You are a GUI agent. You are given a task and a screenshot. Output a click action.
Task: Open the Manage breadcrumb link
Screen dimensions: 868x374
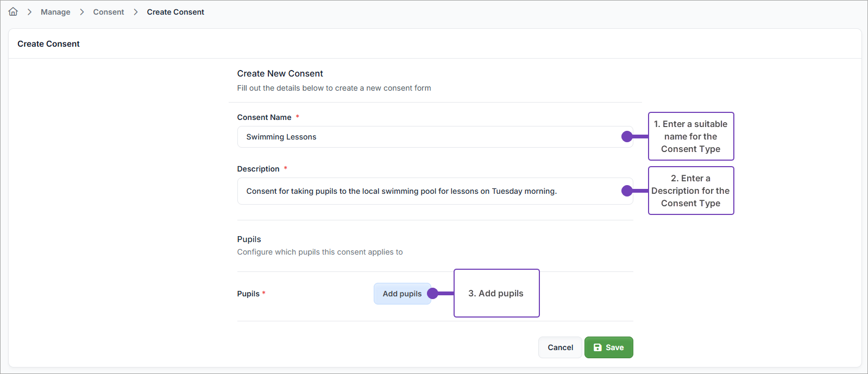(55, 12)
